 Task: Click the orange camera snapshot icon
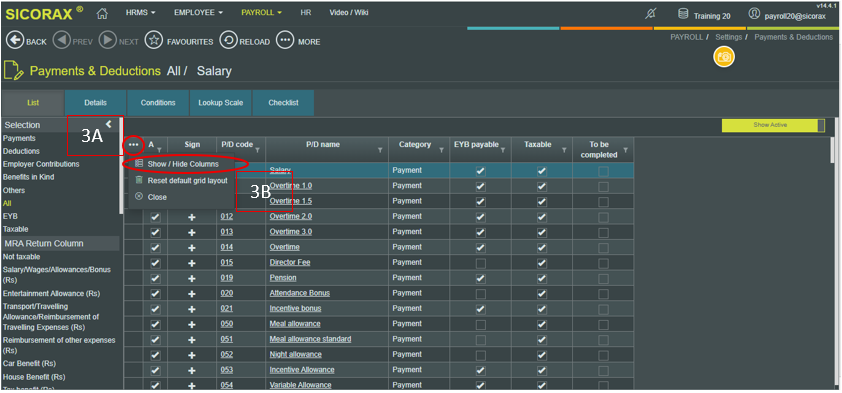coord(724,57)
